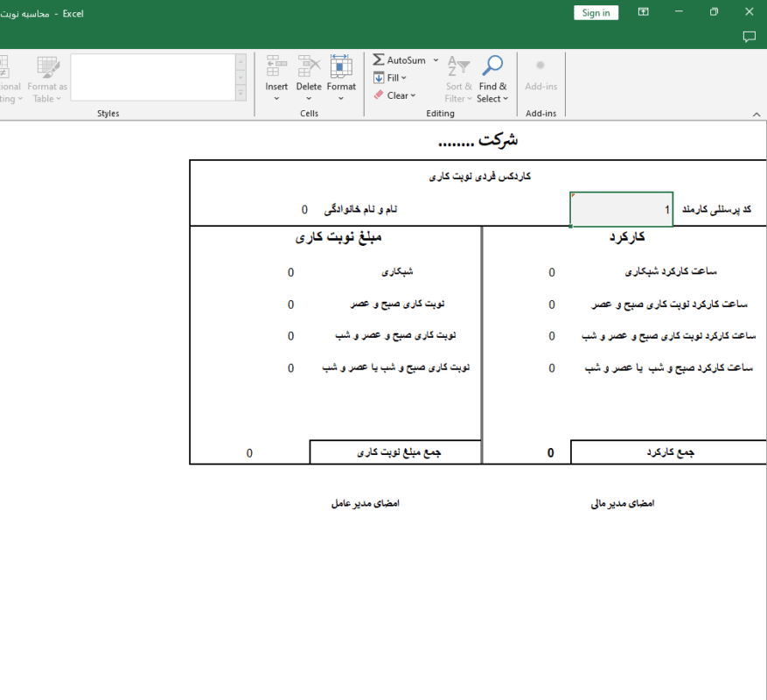Click the Format cells icon
Viewport: 767px width, 700px height.
click(x=341, y=66)
